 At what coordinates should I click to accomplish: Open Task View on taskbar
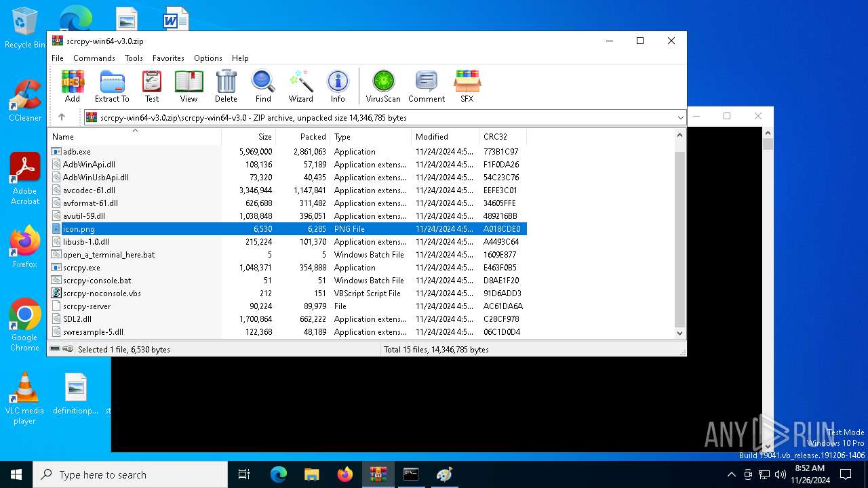pos(244,474)
